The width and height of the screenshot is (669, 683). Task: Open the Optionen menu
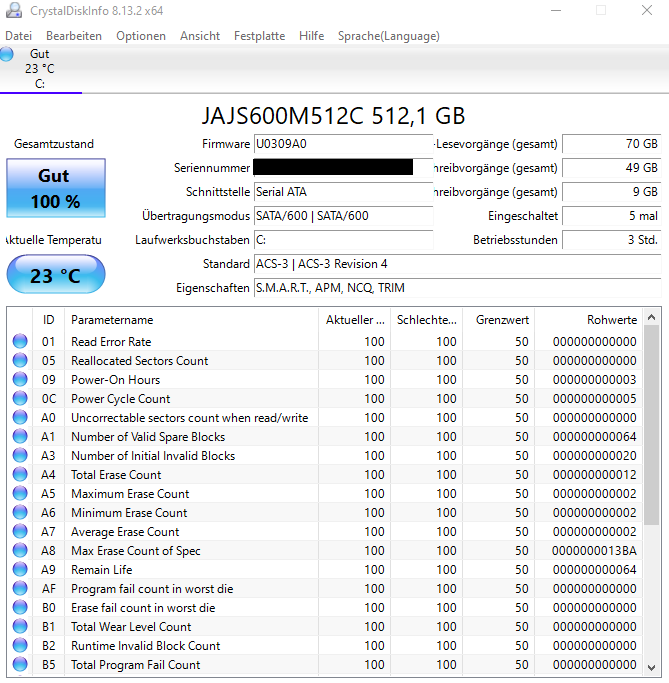(x=141, y=36)
